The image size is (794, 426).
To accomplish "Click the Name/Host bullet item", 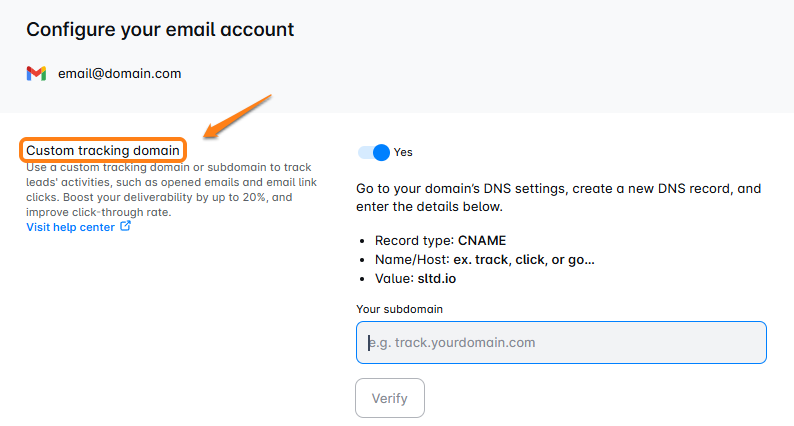I will [484, 260].
